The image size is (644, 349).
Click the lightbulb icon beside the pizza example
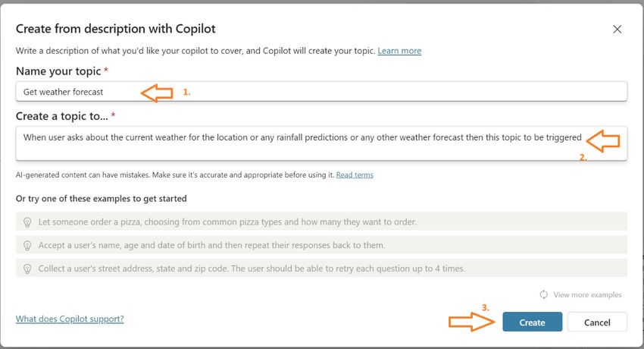(27, 222)
